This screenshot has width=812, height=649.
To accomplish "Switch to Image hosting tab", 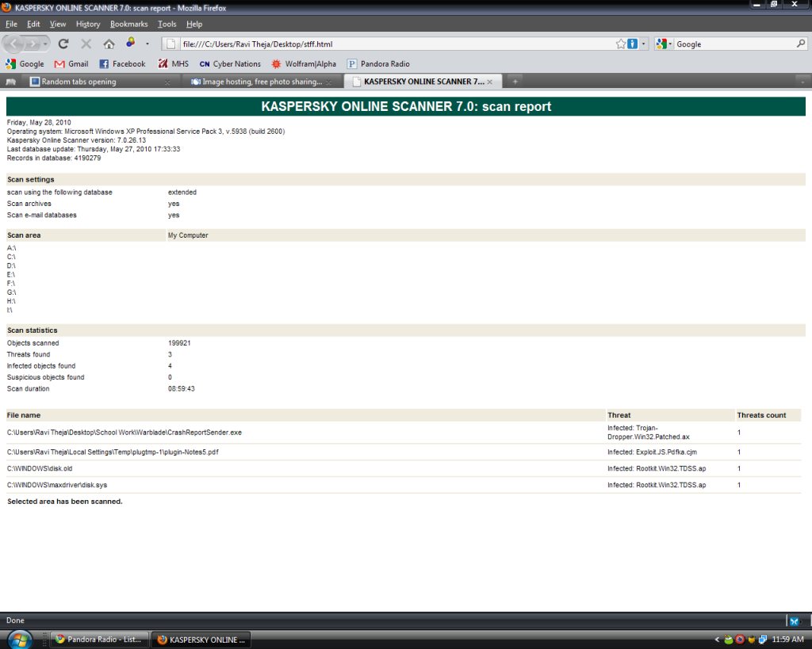I will tap(258, 82).
